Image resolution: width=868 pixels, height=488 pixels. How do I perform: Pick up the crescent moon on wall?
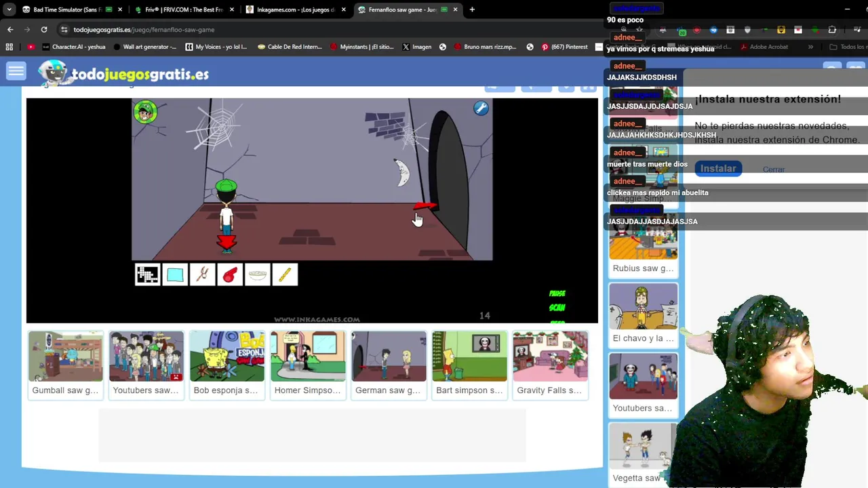click(x=402, y=173)
